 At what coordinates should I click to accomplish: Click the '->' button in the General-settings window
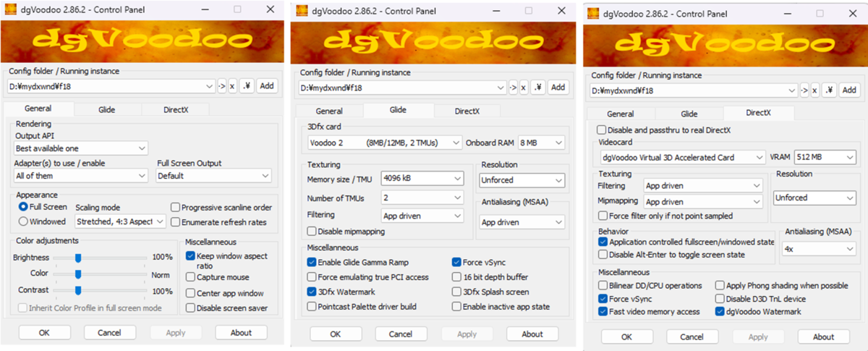pos(222,86)
